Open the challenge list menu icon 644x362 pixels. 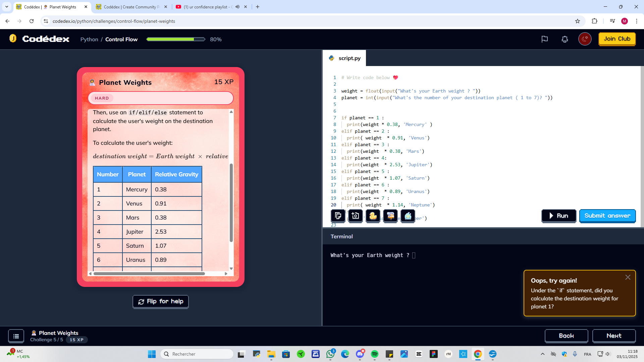[x=16, y=336]
